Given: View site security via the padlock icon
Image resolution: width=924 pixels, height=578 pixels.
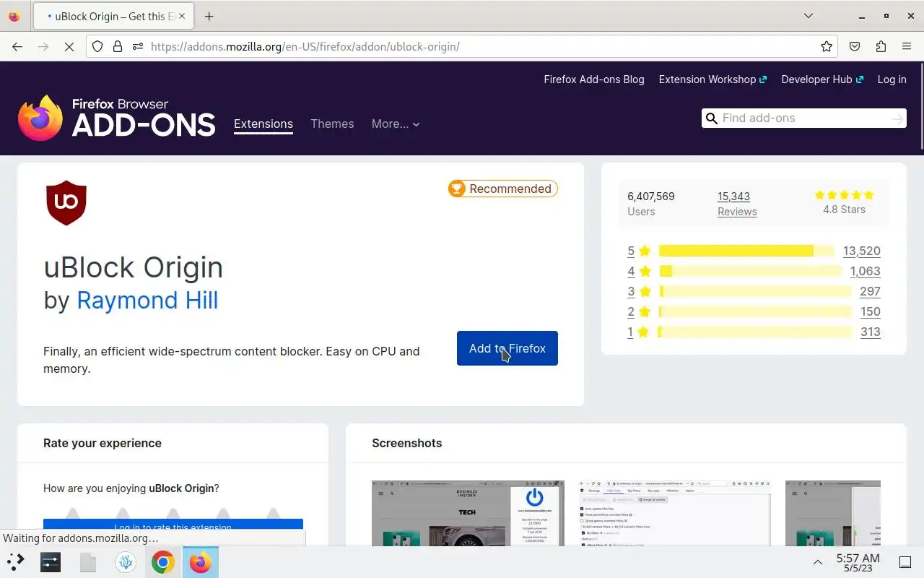Looking at the screenshot, I should click(118, 46).
